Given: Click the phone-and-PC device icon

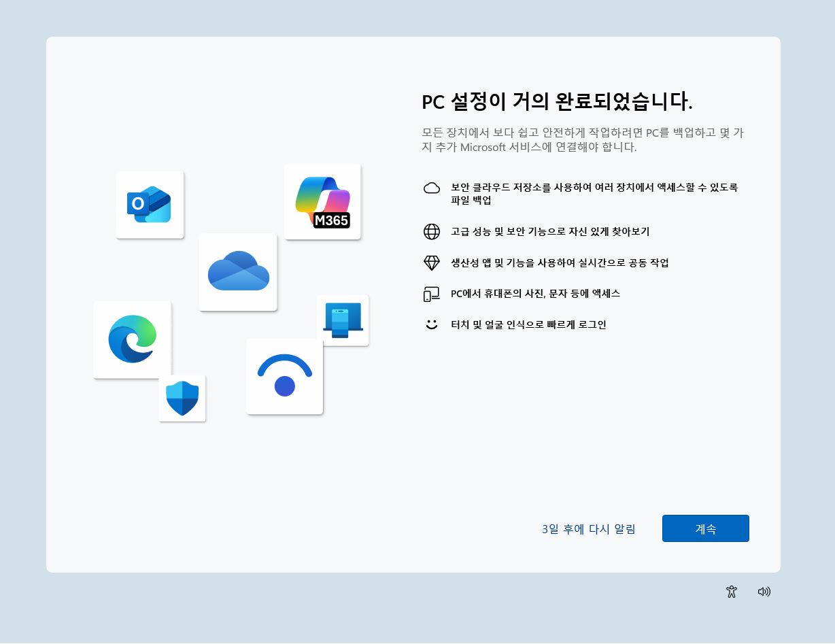Looking at the screenshot, I should coord(432,294).
